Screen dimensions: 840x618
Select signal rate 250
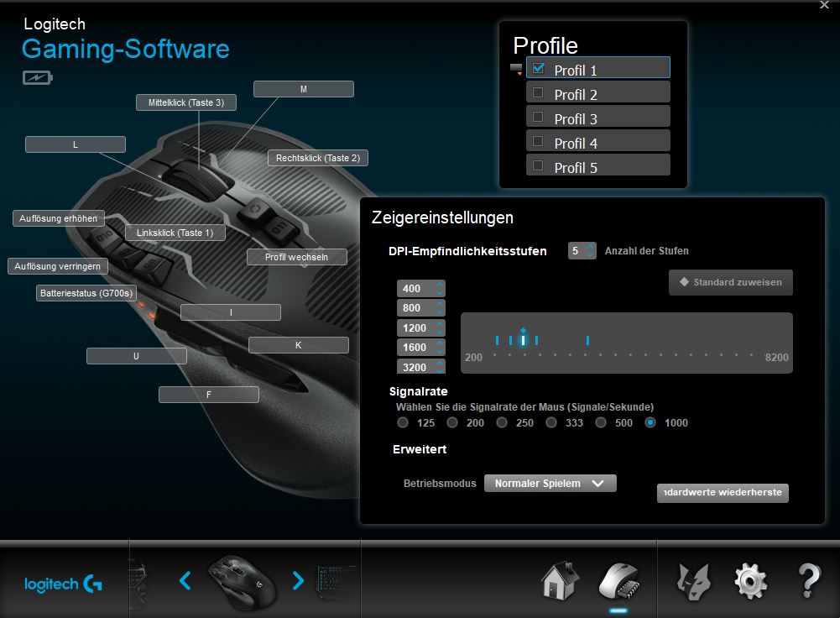tap(502, 422)
